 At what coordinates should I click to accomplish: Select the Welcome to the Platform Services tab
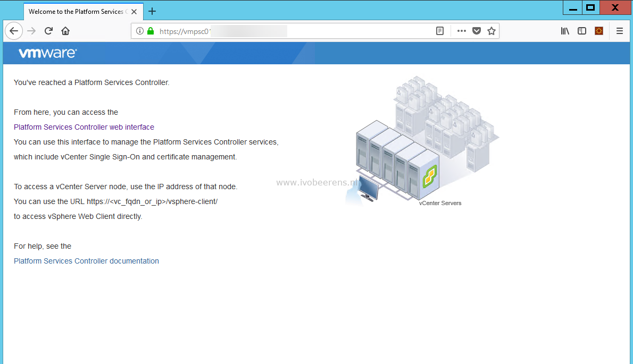[83, 11]
